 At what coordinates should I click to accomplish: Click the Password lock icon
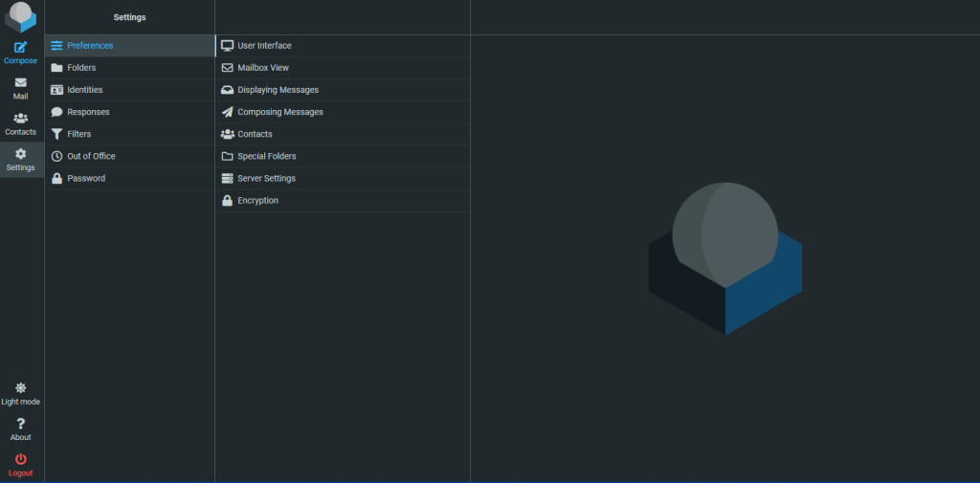57,179
